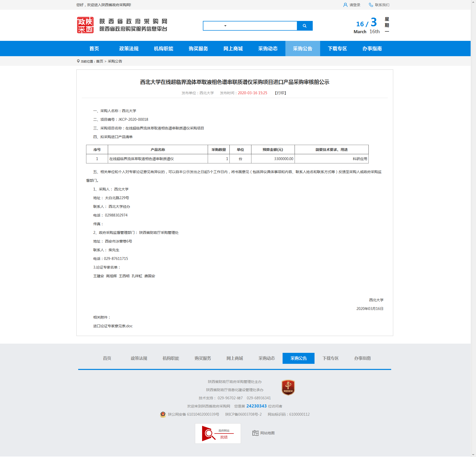This screenshot has height=457, width=476.
Task: Click phone number 029-87611715
Action: 116,259
